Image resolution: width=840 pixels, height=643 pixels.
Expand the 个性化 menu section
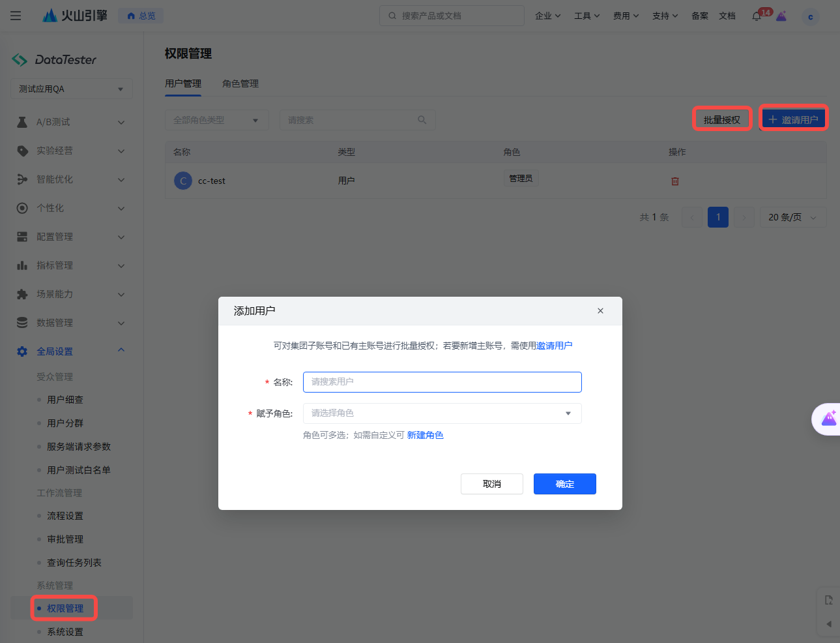point(121,209)
